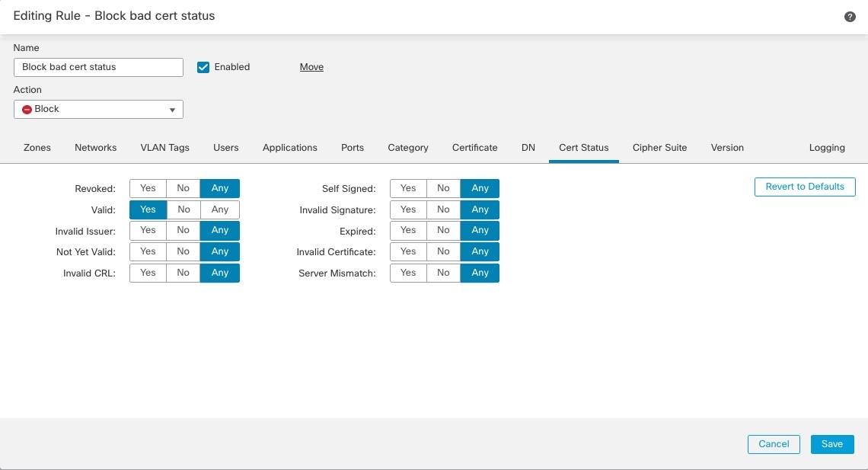Set Server Mismatch to Yes
868x470 pixels.
point(408,273)
